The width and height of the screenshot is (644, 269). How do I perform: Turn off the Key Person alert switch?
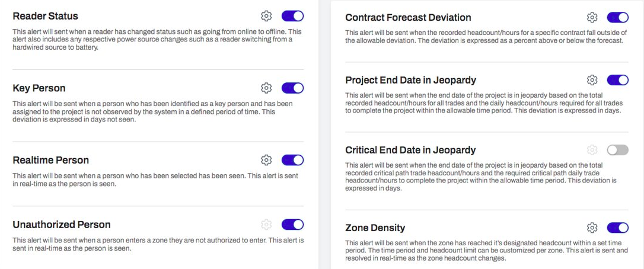pos(292,88)
